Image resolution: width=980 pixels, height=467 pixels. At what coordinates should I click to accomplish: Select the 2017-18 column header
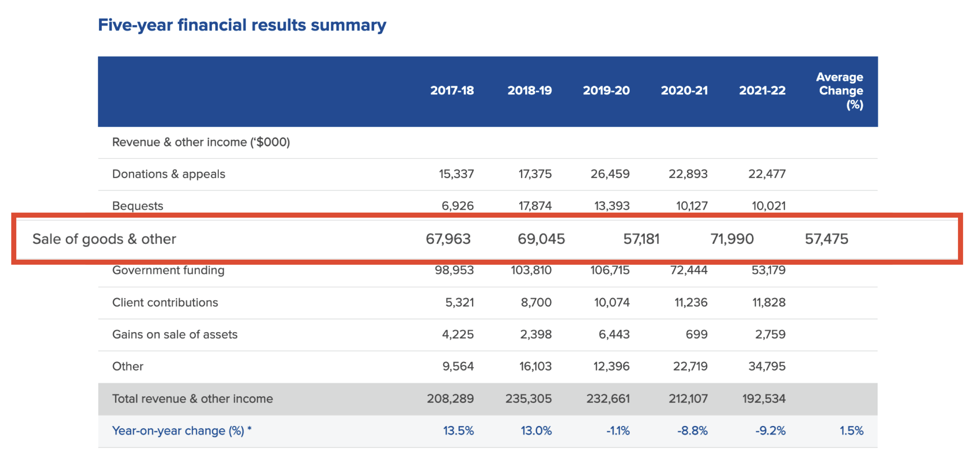[x=452, y=91]
